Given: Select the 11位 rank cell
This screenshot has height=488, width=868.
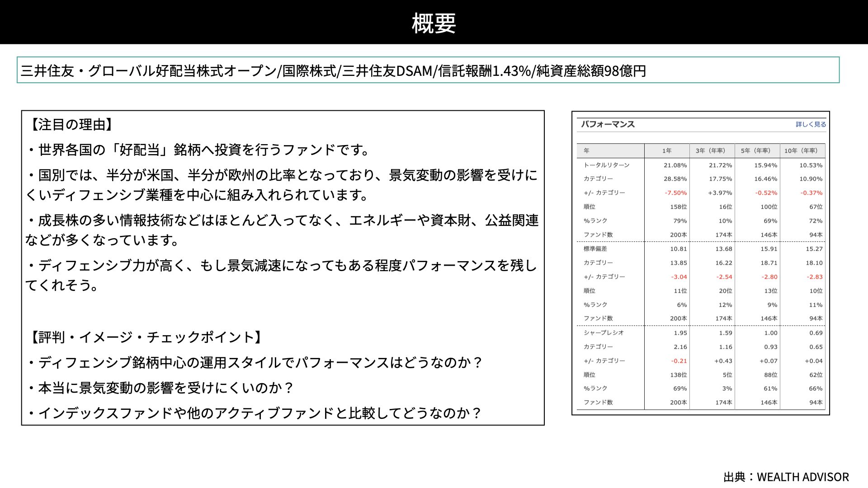Looking at the screenshot, I should (x=680, y=291).
